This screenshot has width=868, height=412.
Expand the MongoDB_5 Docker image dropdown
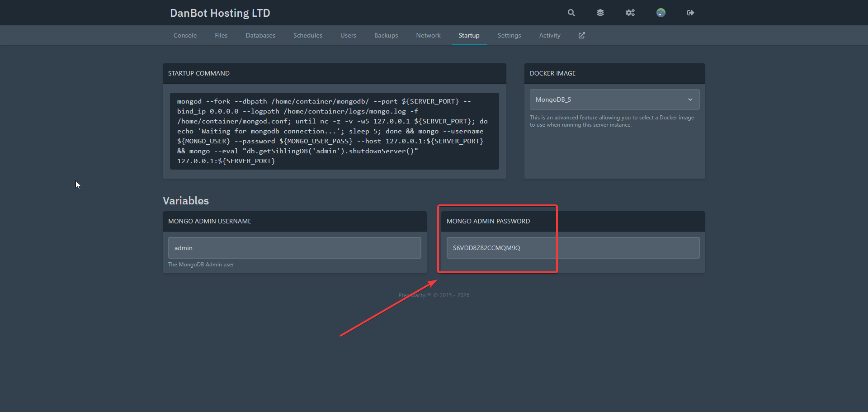[614, 99]
